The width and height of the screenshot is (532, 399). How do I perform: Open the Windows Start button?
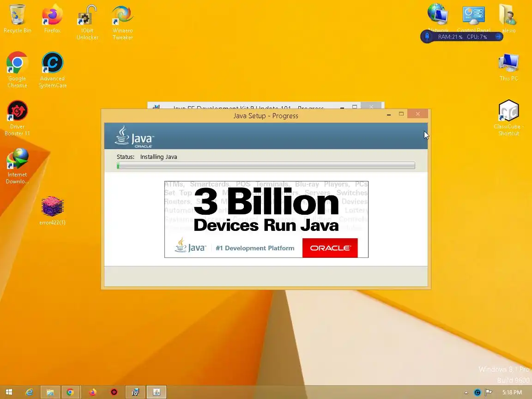9,392
